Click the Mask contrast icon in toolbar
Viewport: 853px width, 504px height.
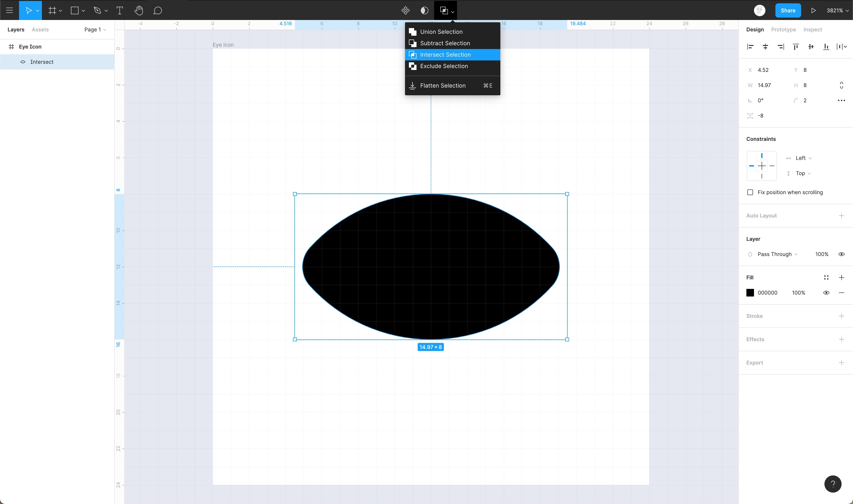[x=424, y=10]
